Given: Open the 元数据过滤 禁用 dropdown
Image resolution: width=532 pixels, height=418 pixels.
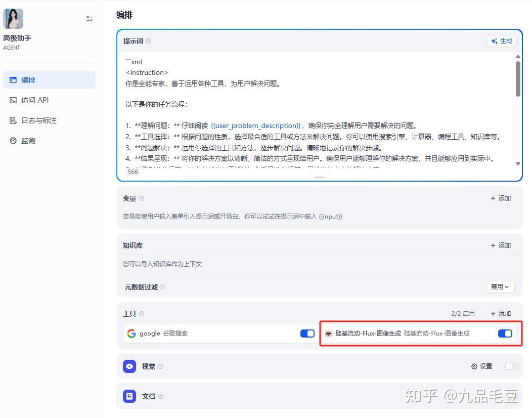Looking at the screenshot, I should click(x=500, y=286).
